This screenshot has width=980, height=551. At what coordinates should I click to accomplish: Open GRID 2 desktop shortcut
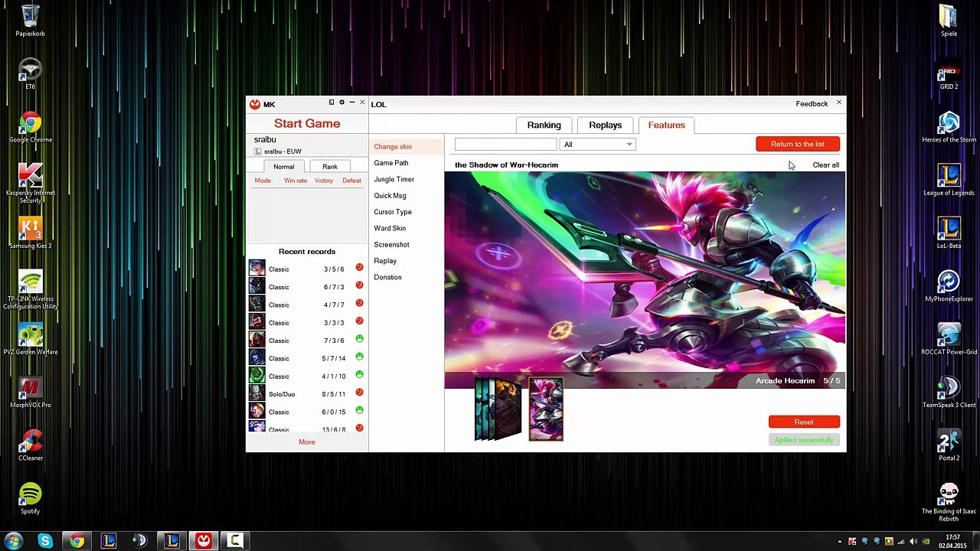949,73
